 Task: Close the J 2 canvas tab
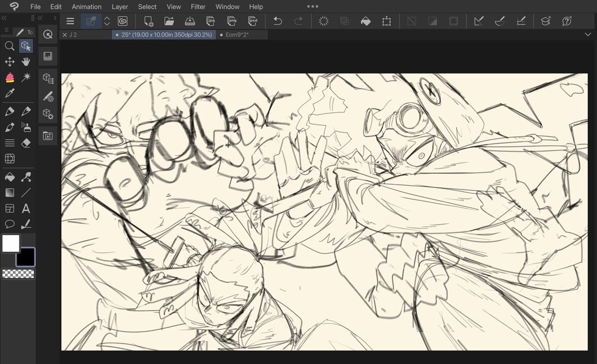65,35
